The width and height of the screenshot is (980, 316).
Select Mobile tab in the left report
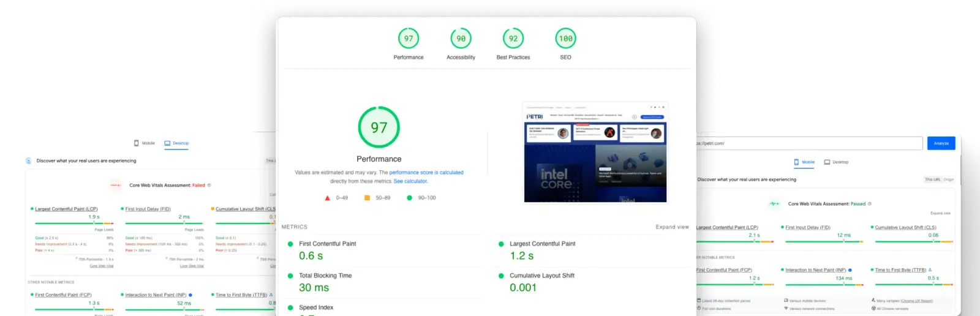pos(145,143)
